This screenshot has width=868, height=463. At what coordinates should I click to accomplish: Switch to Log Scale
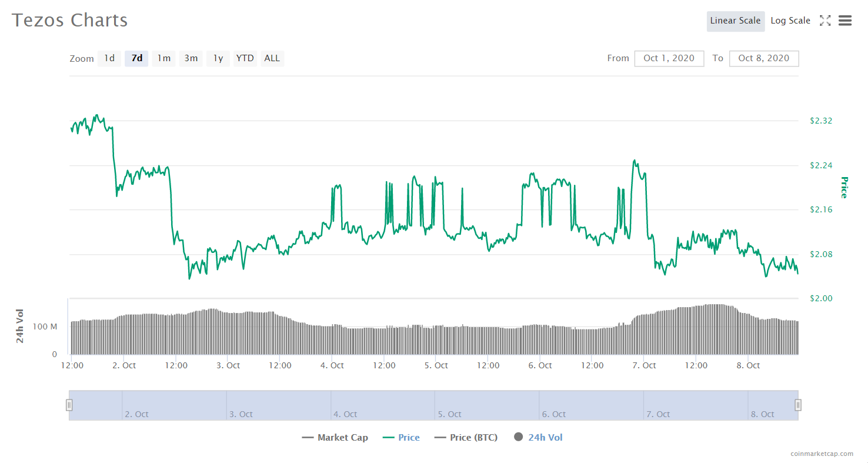click(790, 21)
